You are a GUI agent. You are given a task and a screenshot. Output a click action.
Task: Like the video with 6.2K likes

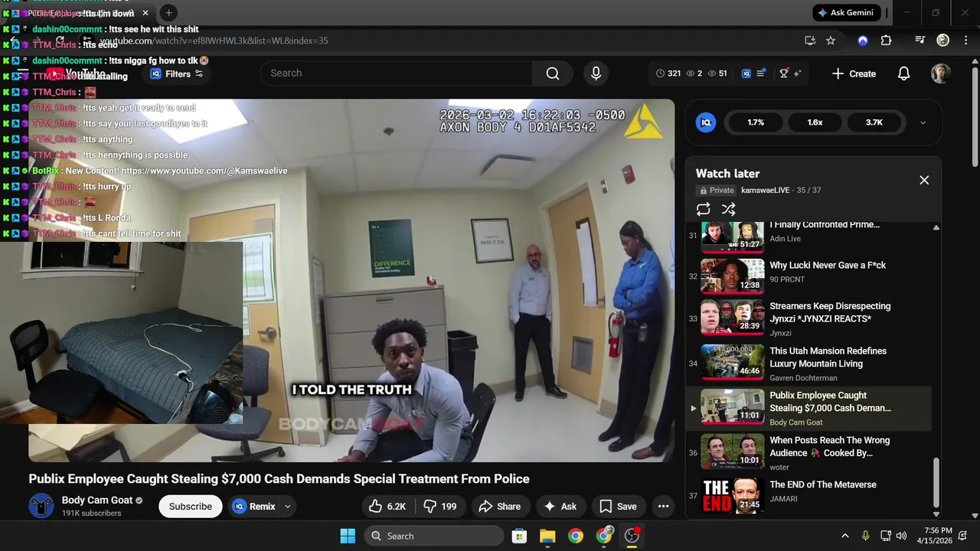click(387, 506)
